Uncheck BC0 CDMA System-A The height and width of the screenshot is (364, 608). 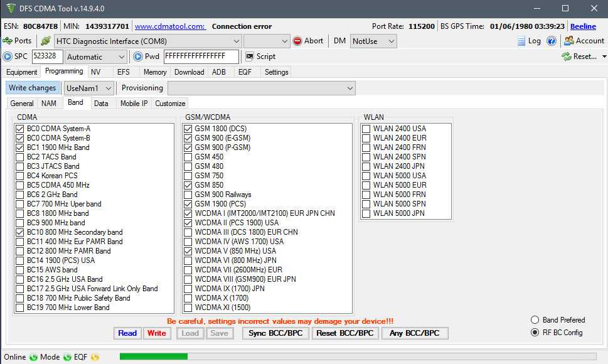[x=20, y=129]
